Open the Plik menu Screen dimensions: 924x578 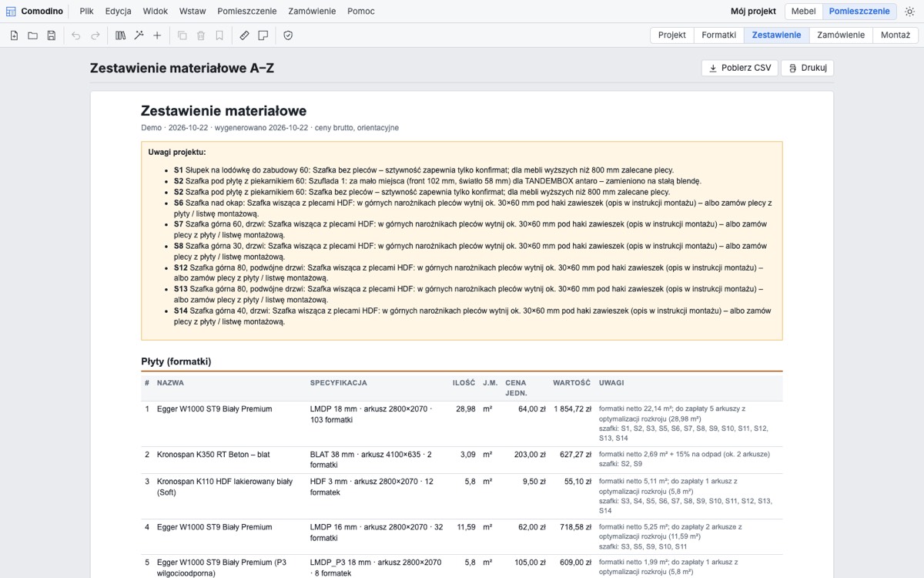click(x=87, y=12)
